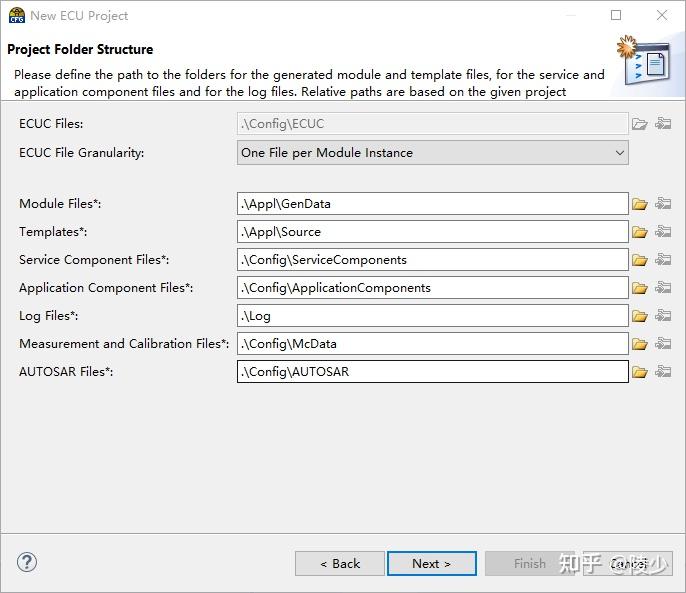Cancel the New ECU Project wizard

click(x=628, y=563)
